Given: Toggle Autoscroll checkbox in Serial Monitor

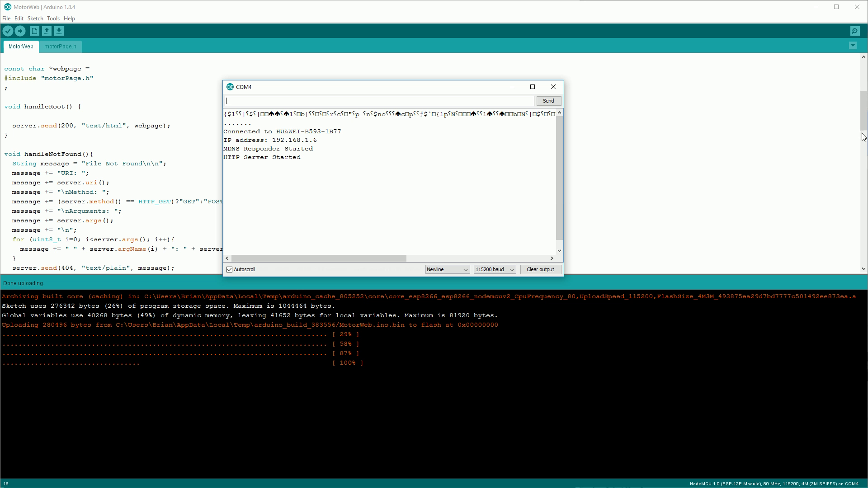Looking at the screenshot, I should click(x=230, y=269).
